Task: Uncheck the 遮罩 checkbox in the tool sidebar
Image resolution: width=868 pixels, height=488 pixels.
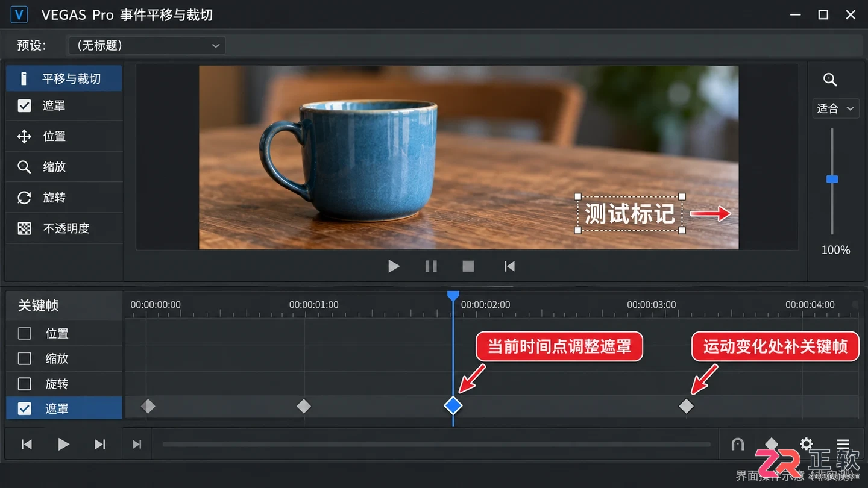Action: [24, 106]
